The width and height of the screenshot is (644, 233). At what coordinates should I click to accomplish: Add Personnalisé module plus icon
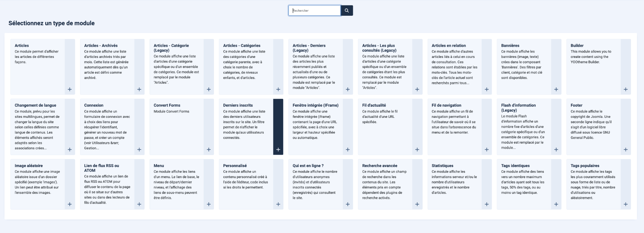(x=278, y=204)
